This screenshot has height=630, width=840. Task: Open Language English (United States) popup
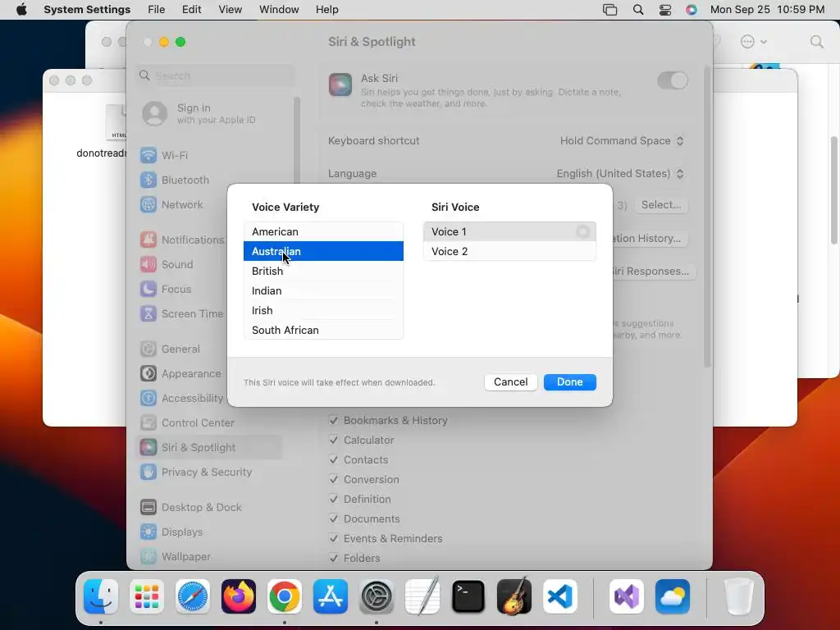(620, 174)
